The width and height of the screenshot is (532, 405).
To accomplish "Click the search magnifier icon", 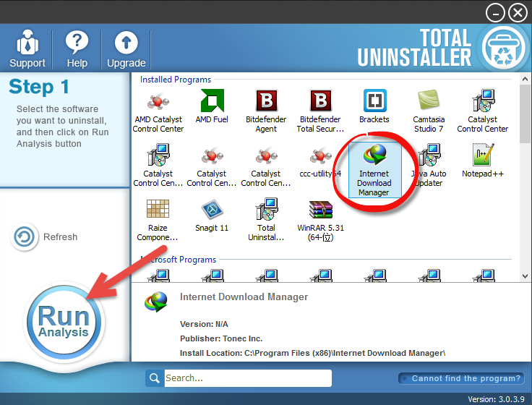I will [155, 378].
